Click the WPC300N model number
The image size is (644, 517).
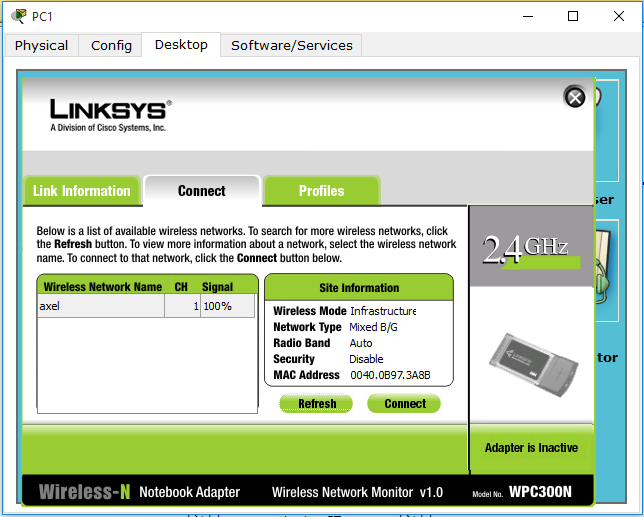tap(540, 492)
